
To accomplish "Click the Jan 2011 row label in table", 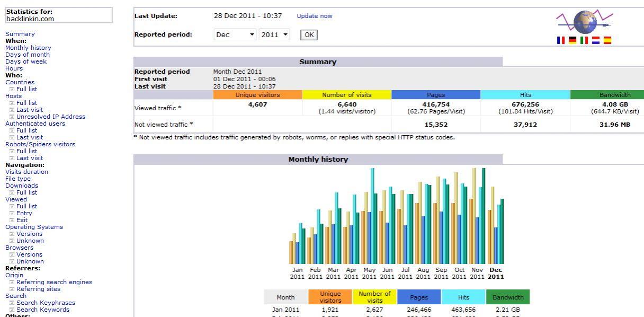I will coord(285,310).
